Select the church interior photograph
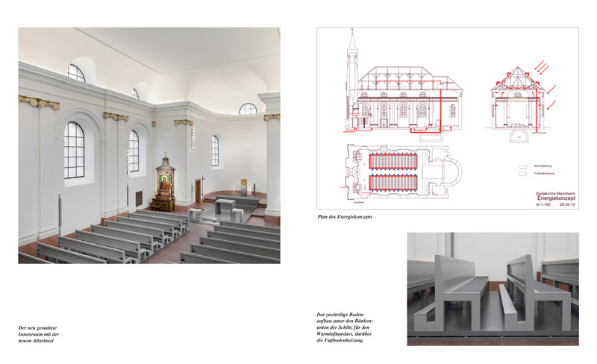Viewport: 597px width, 364px height. pyautogui.click(x=149, y=145)
